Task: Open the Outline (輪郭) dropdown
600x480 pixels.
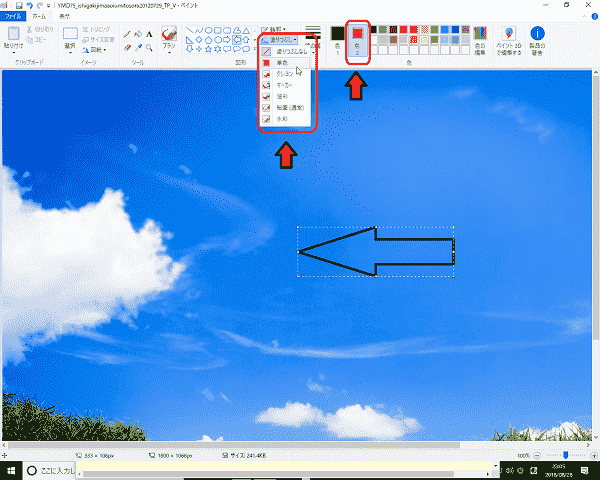Action: 273,29
